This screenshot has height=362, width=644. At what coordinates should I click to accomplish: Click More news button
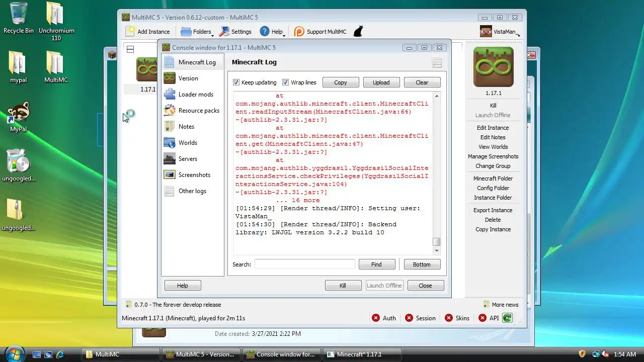501,305
